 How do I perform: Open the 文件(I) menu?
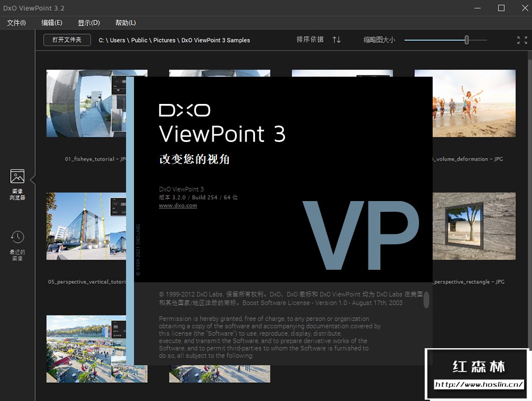pyautogui.click(x=16, y=23)
